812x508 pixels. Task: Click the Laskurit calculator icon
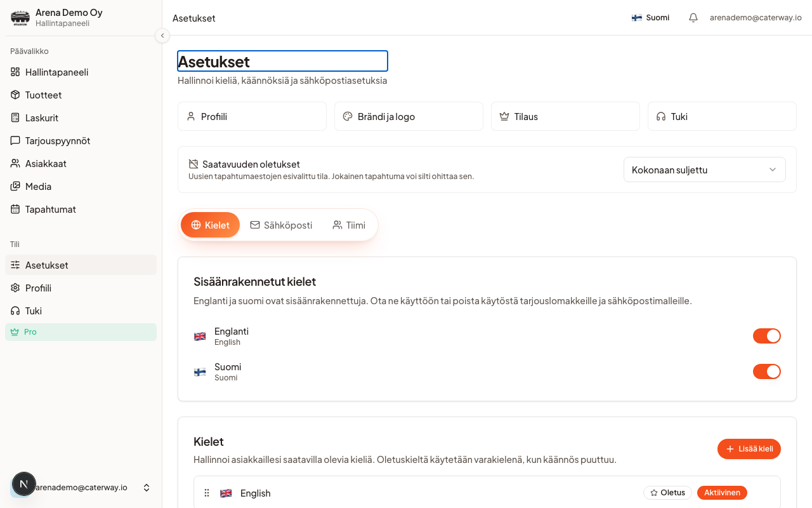[15, 118]
